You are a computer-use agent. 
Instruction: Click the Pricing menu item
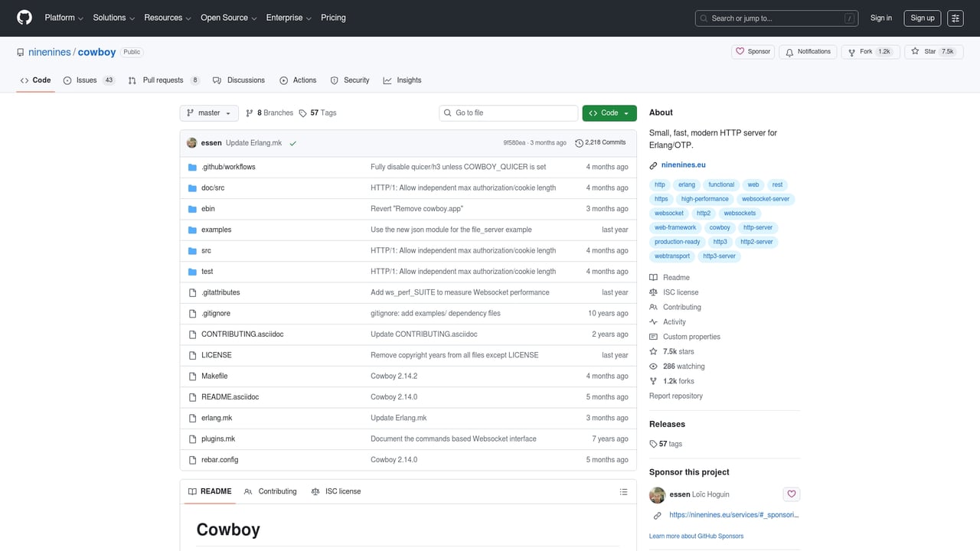point(333,17)
